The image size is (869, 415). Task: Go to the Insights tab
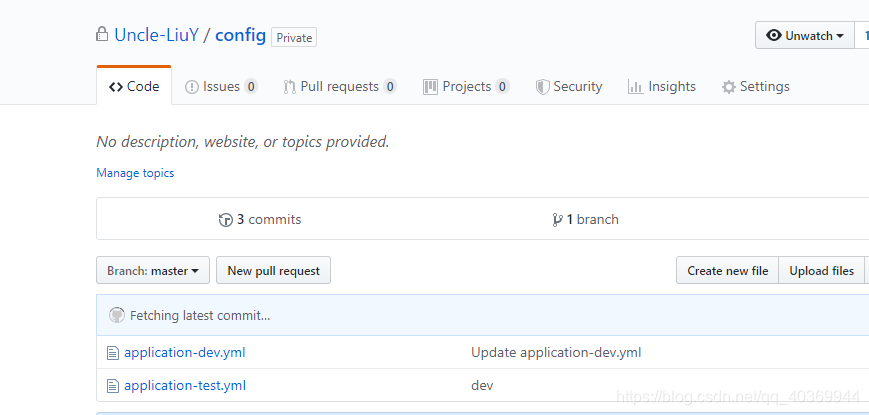[662, 87]
